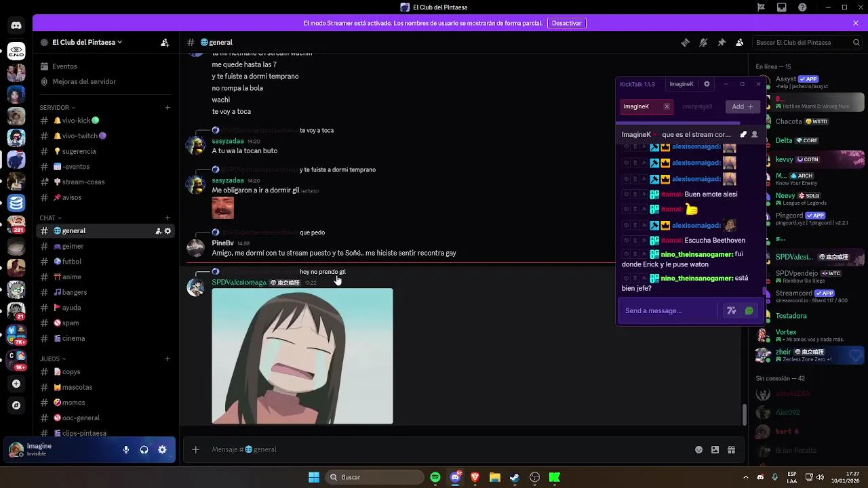The width and height of the screenshot is (868, 488).
Task: Click the inbox icon in title bar
Action: point(782,7)
